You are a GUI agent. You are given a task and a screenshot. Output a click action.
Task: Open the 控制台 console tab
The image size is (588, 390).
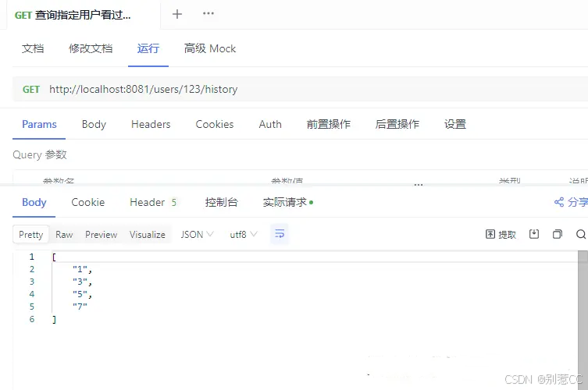tap(221, 202)
